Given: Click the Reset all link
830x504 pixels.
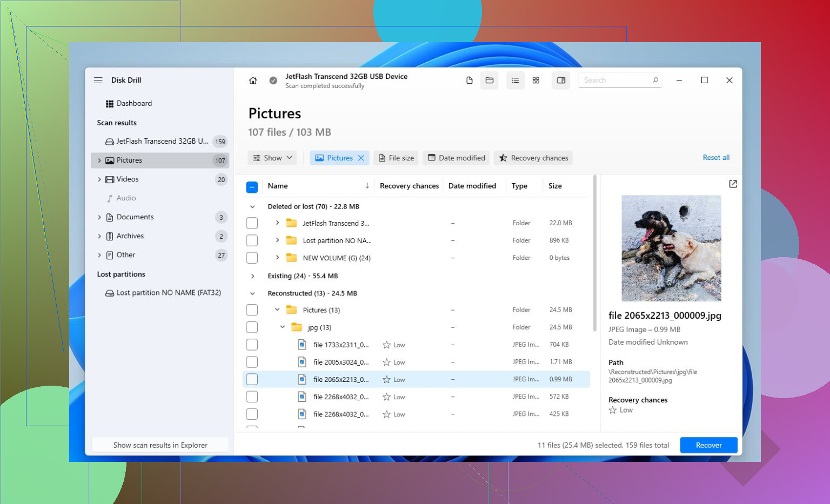Looking at the screenshot, I should (x=716, y=158).
